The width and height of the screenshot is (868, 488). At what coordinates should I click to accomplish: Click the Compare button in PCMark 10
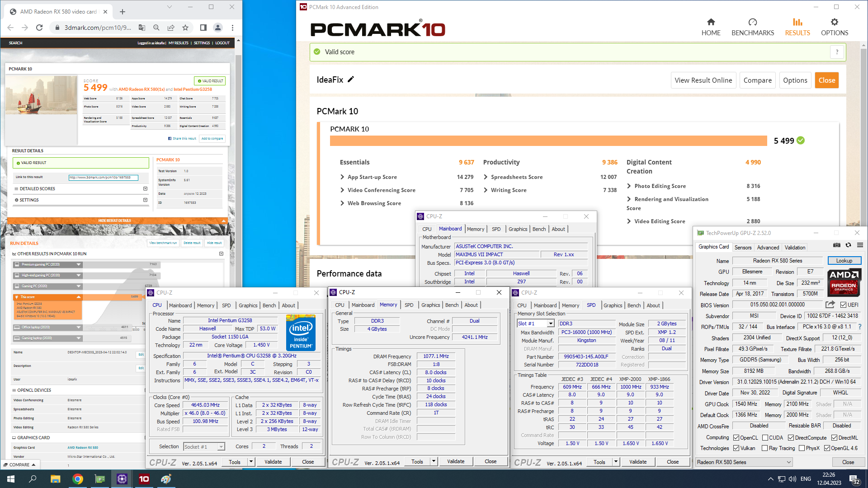coord(757,80)
